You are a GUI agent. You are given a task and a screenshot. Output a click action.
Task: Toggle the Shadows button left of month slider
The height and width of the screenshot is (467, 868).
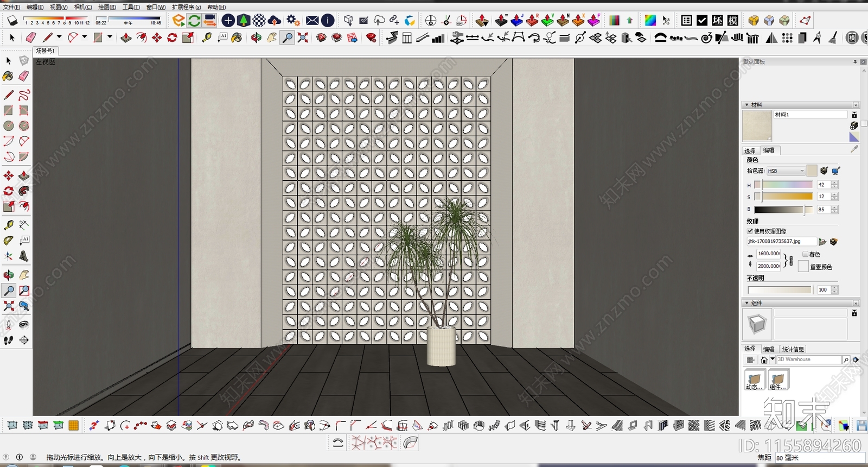(x=12, y=21)
